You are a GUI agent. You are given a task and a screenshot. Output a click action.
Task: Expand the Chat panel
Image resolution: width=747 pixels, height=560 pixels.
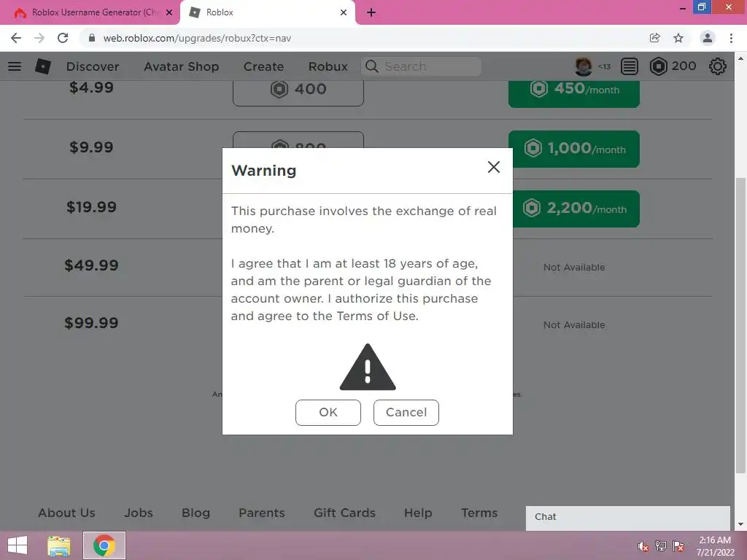(628, 517)
